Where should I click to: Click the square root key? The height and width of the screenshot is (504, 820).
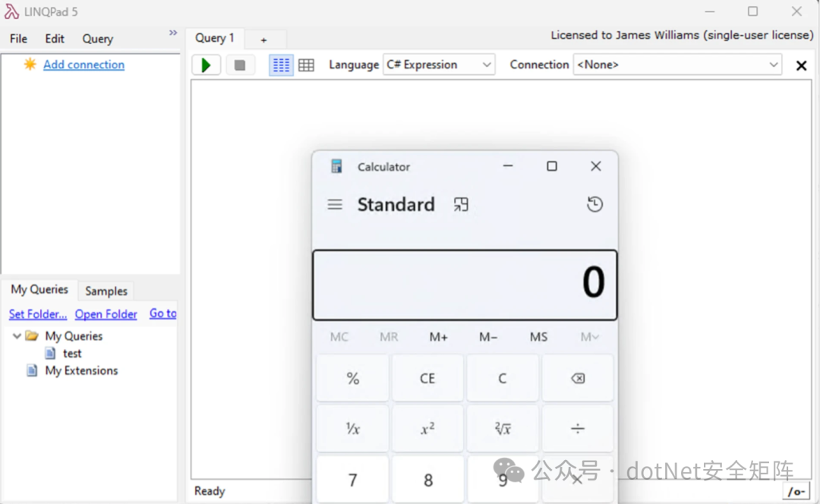pos(502,429)
